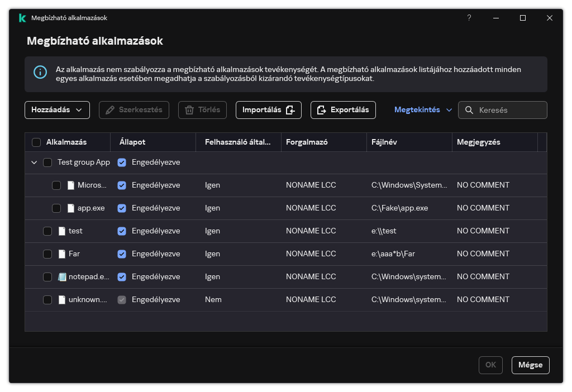This screenshot has width=572, height=392.
Task: Click the file icon beside Far entry
Action: (x=62, y=254)
